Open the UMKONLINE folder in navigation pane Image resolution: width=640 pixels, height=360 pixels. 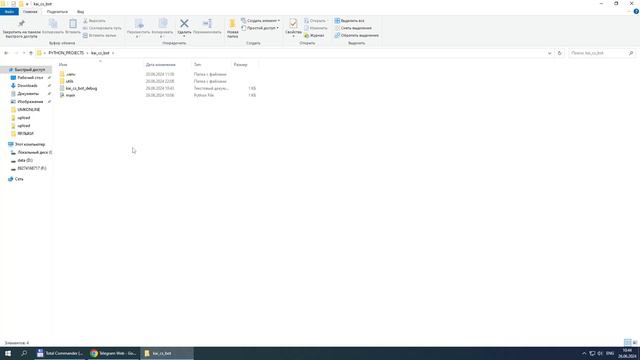(x=29, y=110)
